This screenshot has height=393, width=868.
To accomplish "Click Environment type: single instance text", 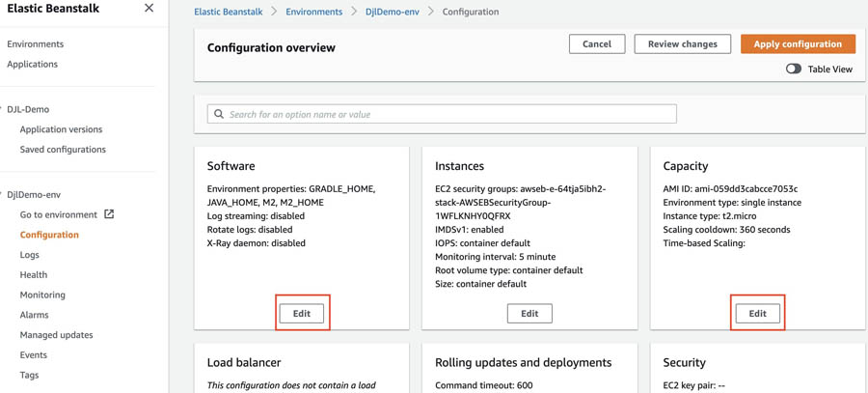I will pos(732,203).
